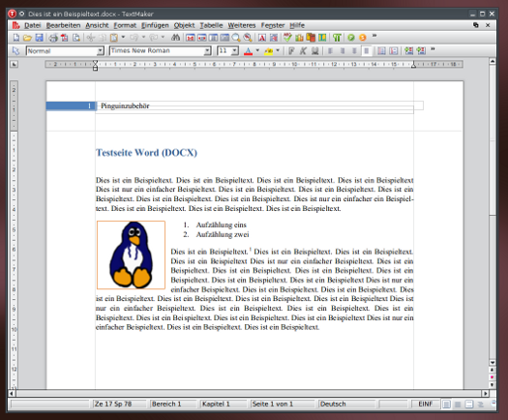
Task: Click the pilcrow formatting marks icon
Action: click(x=337, y=38)
